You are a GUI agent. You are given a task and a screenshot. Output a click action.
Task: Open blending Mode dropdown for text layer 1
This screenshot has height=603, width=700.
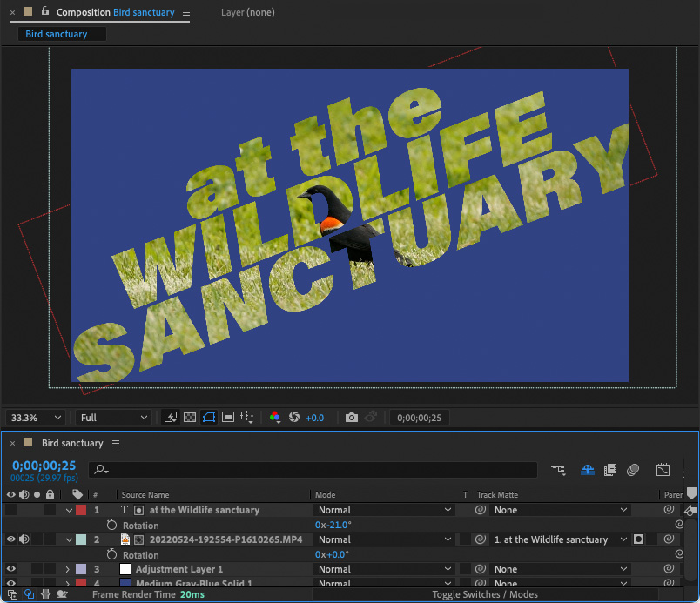click(384, 510)
